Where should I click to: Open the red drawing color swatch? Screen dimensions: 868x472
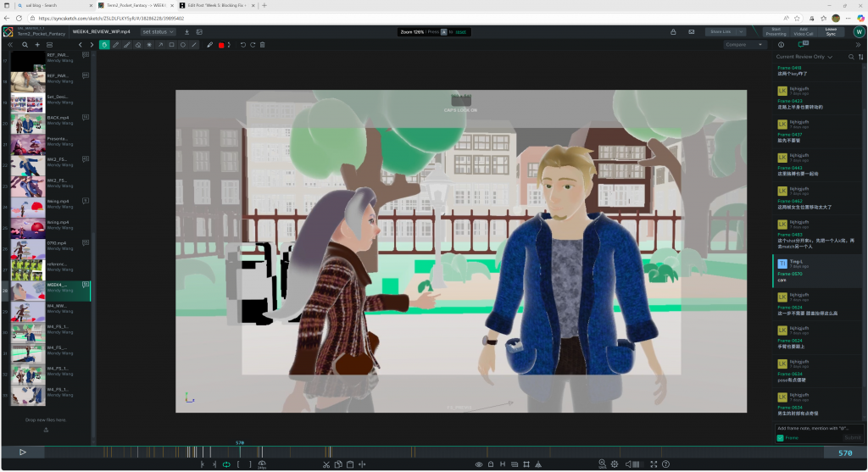coord(221,45)
